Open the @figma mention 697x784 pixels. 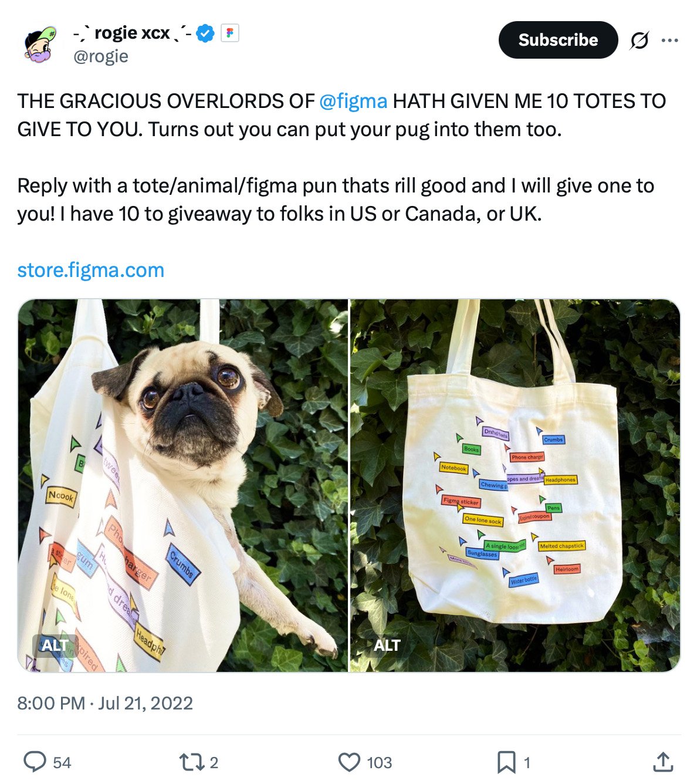pyautogui.click(x=352, y=100)
